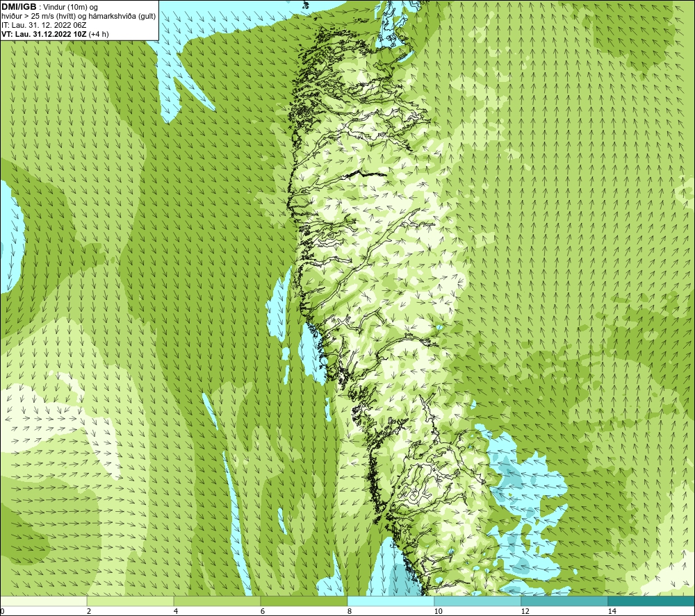Select the 0–2 m/s palest scale segment
Viewport: 695px width, 616px height.
click(x=43, y=601)
